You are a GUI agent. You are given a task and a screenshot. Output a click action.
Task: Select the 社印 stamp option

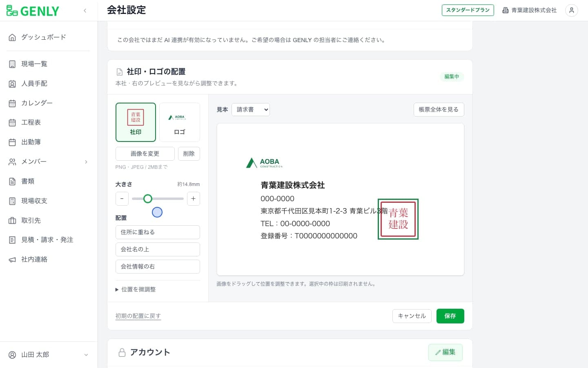pyautogui.click(x=136, y=122)
